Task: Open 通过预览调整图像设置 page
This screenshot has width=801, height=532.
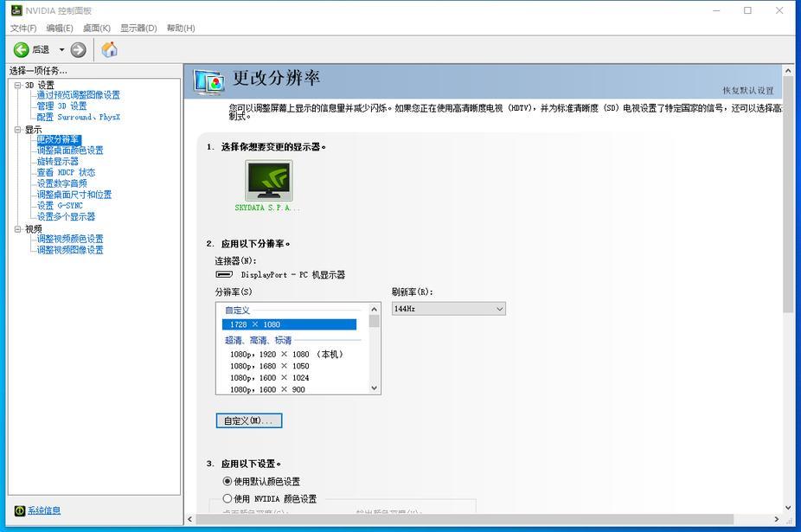Action: coord(78,95)
